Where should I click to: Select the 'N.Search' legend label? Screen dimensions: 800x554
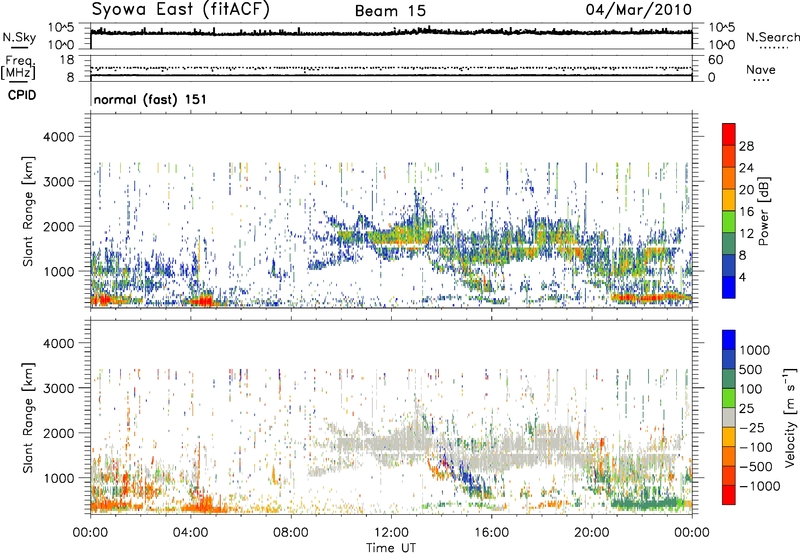tap(772, 37)
